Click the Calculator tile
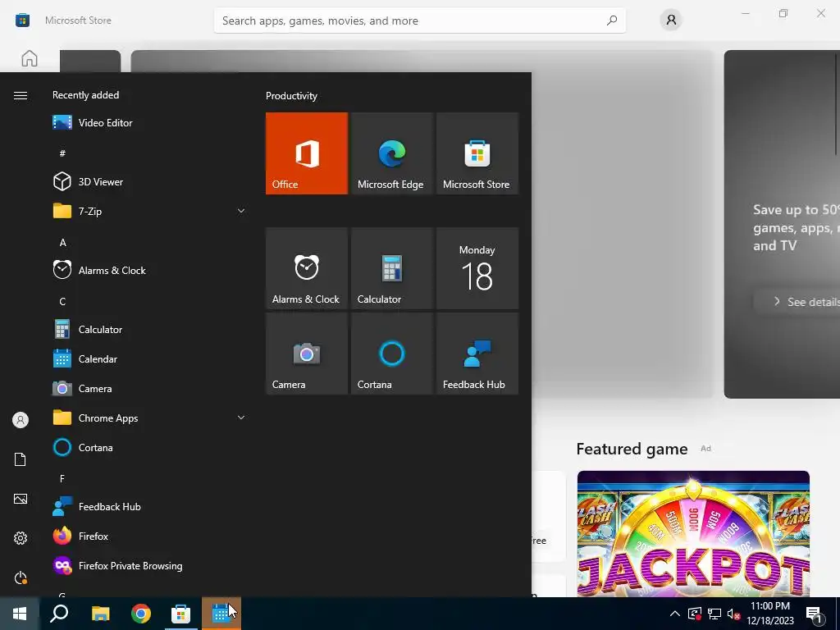This screenshot has height=630, width=840. pos(391,268)
